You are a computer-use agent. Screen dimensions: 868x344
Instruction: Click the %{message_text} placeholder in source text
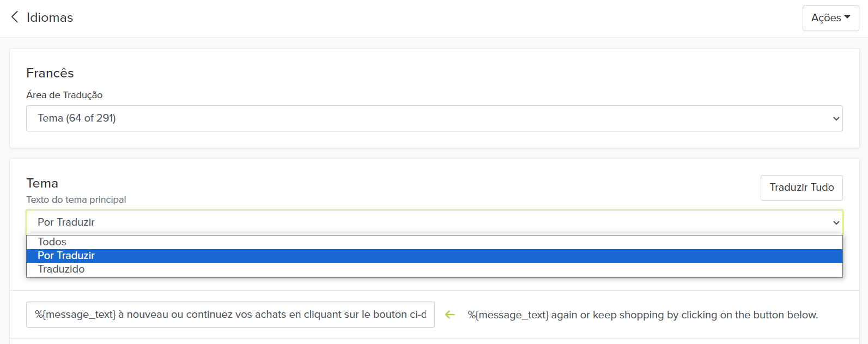coord(508,315)
